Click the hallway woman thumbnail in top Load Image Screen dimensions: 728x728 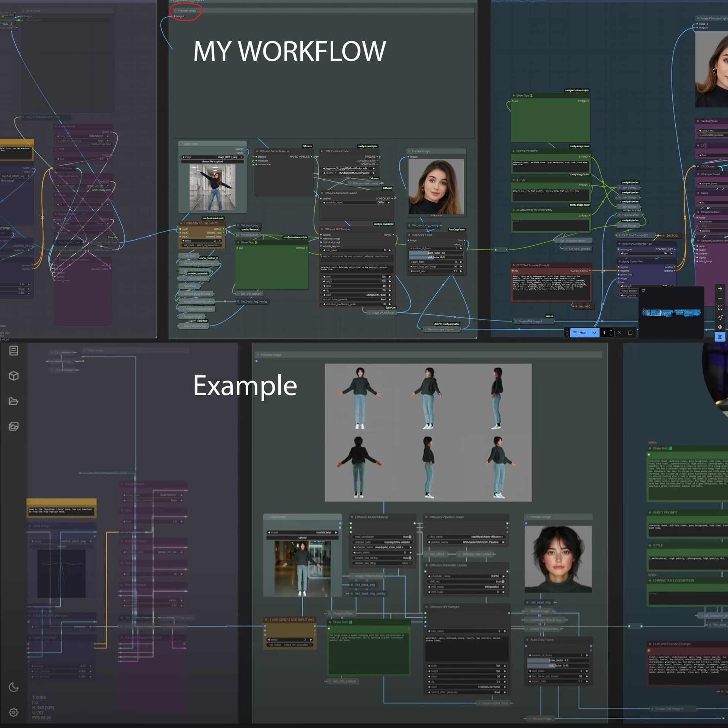(x=212, y=187)
